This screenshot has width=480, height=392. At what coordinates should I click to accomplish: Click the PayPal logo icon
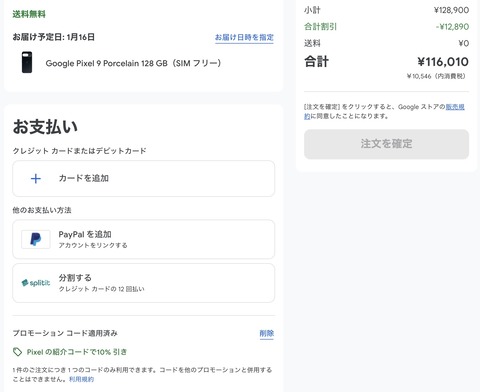pos(36,239)
